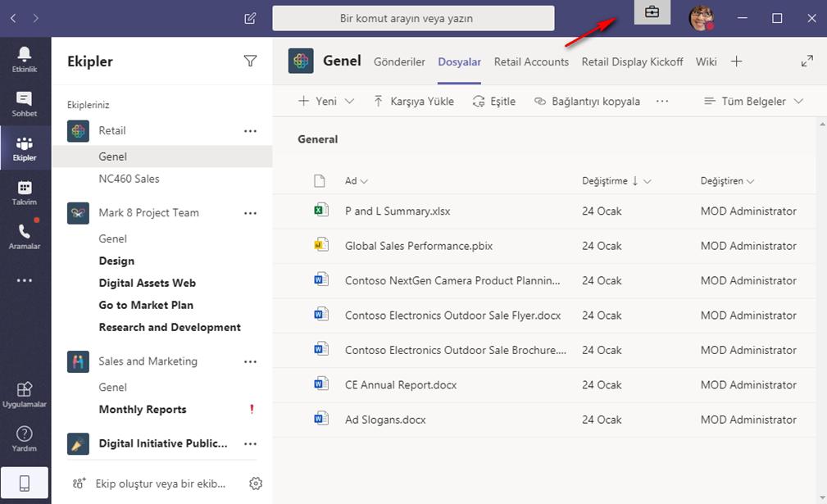
Task: Select the Dosyalar tab
Action: click(x=459, y=61)
